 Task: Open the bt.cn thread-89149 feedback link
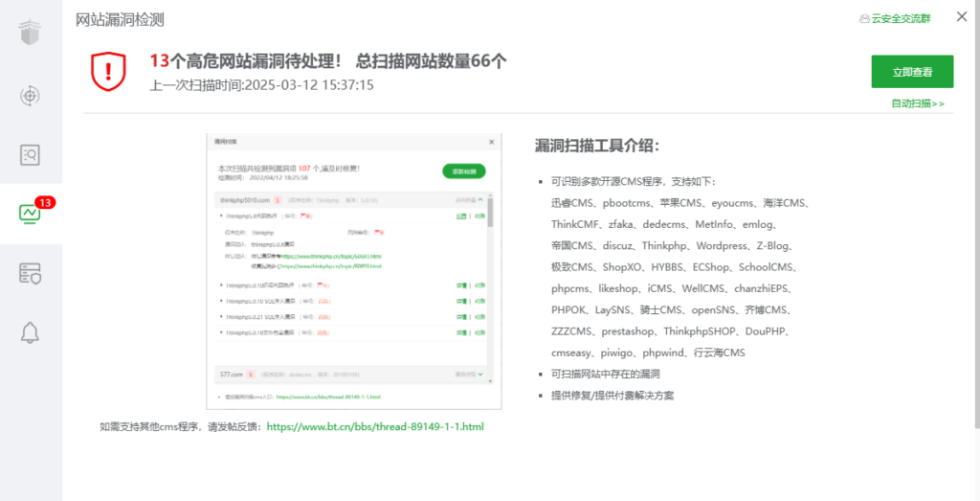[375, 426]
